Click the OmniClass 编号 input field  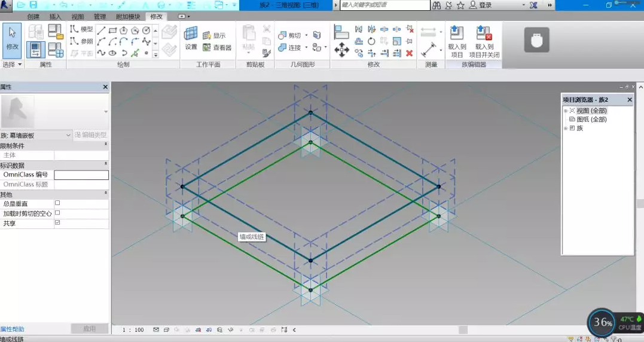(x=81, y=175)
